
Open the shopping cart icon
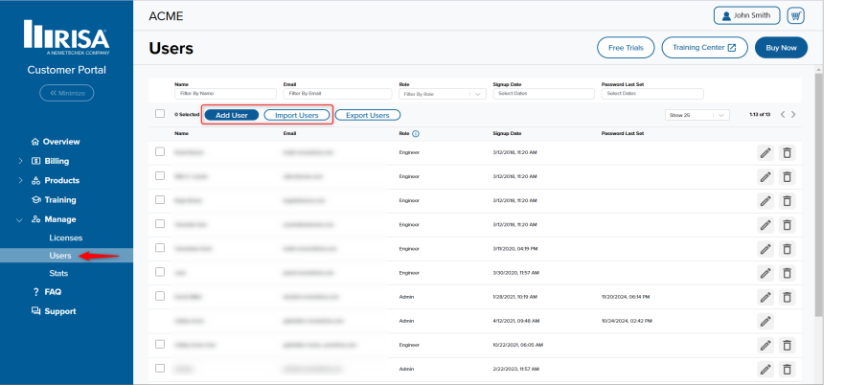click(795, 16)
